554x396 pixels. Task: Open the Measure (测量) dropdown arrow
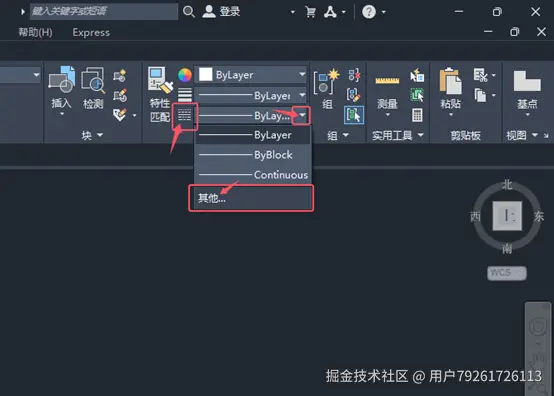tap(387, 114)
